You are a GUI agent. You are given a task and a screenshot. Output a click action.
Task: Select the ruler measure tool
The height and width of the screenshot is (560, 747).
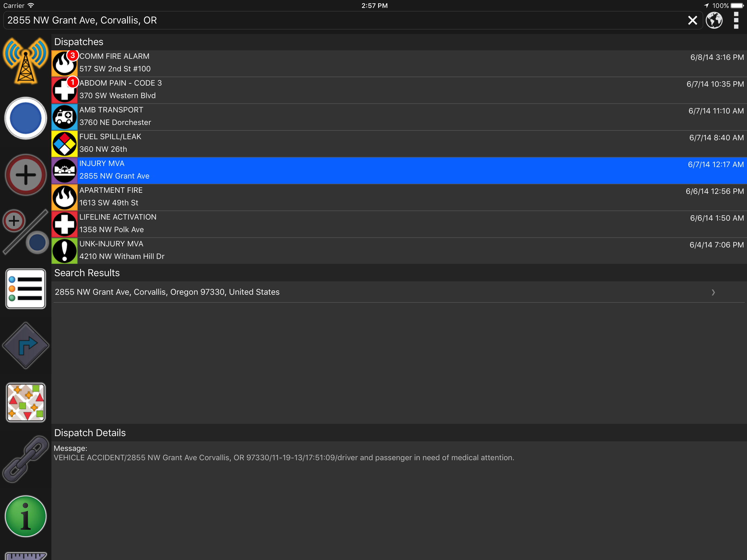pos(26,556)
